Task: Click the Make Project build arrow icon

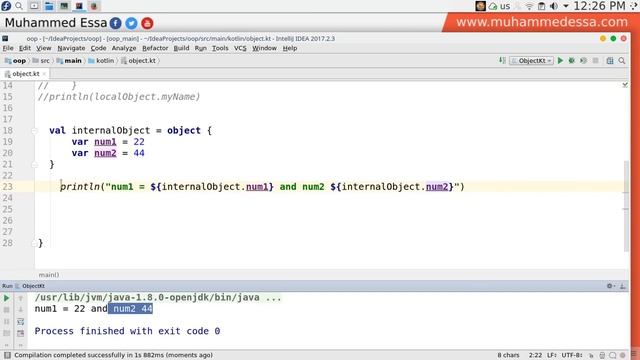Action: tap(502, 60)
